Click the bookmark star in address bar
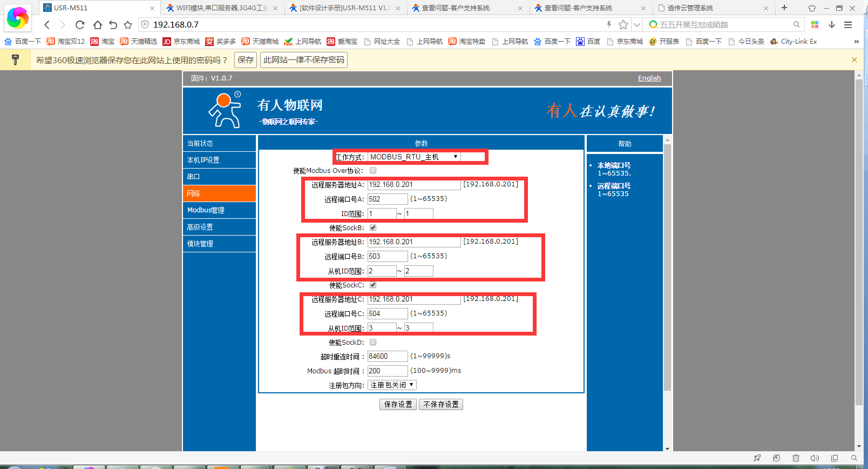868x469 pixels. pos(623,25)
